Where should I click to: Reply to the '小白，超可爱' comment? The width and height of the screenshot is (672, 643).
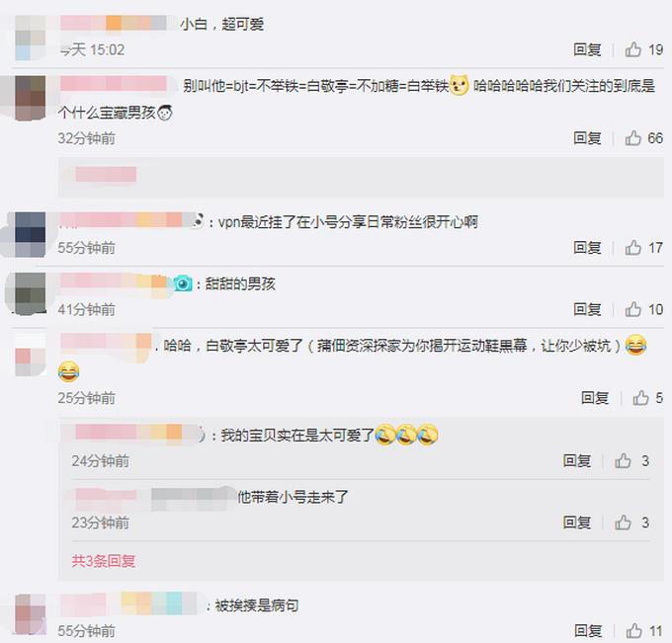(587, 49)
